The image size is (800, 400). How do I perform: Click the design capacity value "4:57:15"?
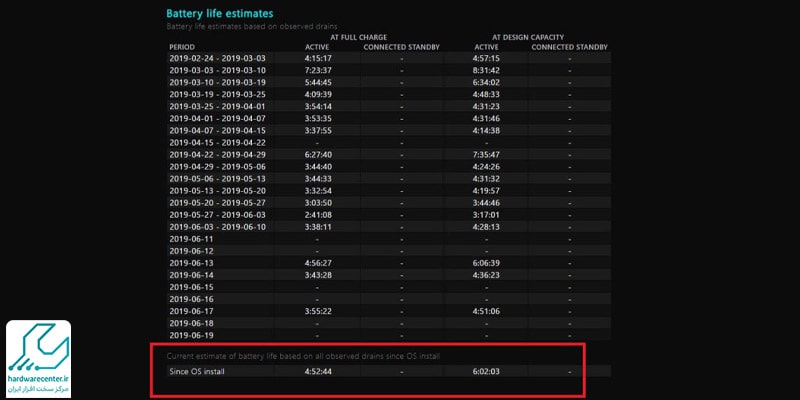[x=486, y=58]
